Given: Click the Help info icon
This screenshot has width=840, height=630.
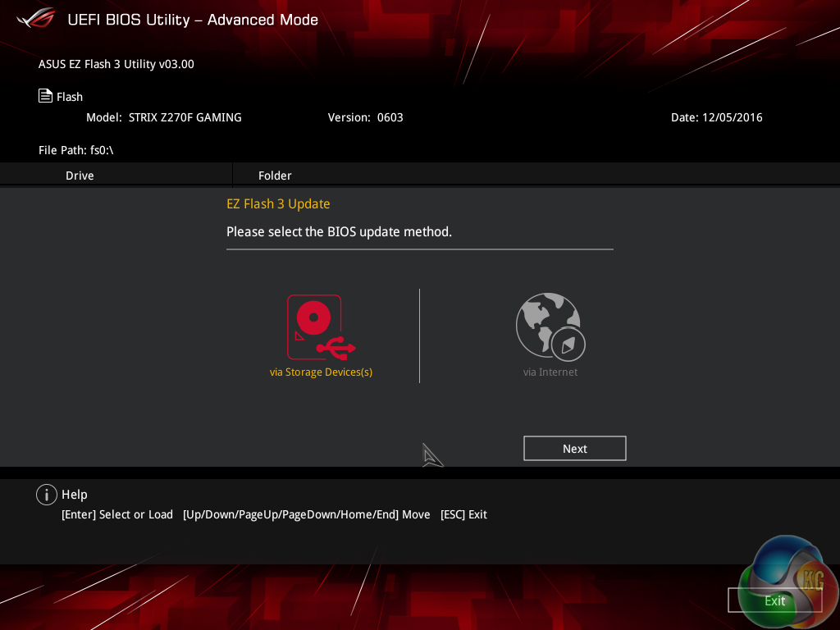Looking at the screenshot, I should [47, 495].
